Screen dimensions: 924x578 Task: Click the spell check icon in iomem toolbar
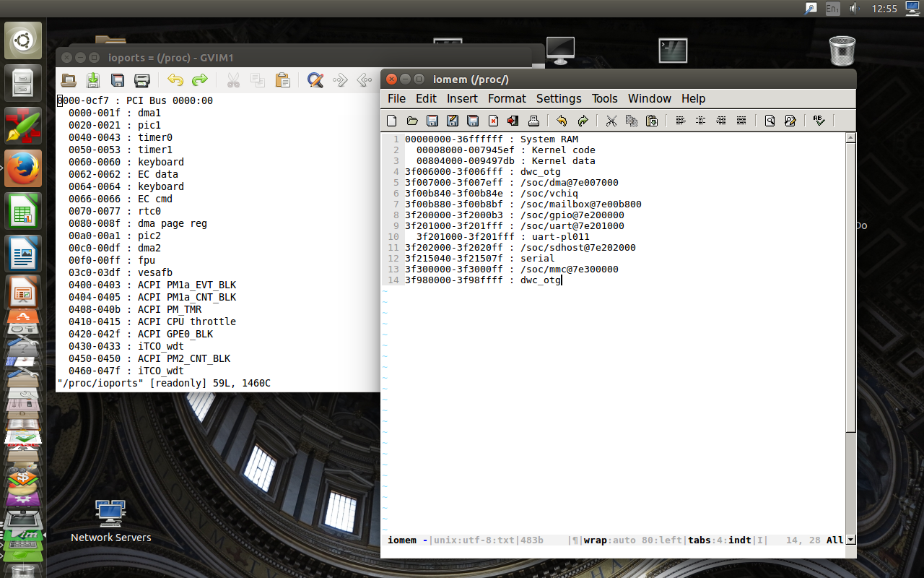(x=819, y=121)
